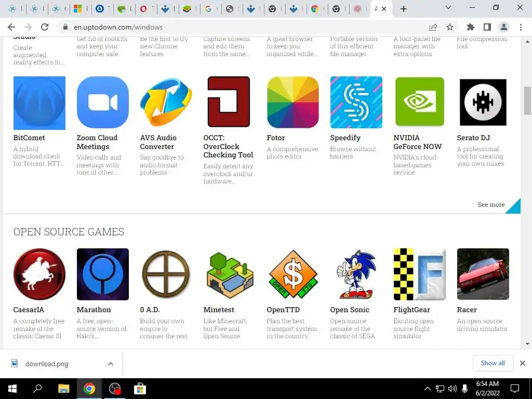This screenshot has width=532, height=399.
Task: Click the NVIDIA GeForce NOW icon
Action: [420, 102]
